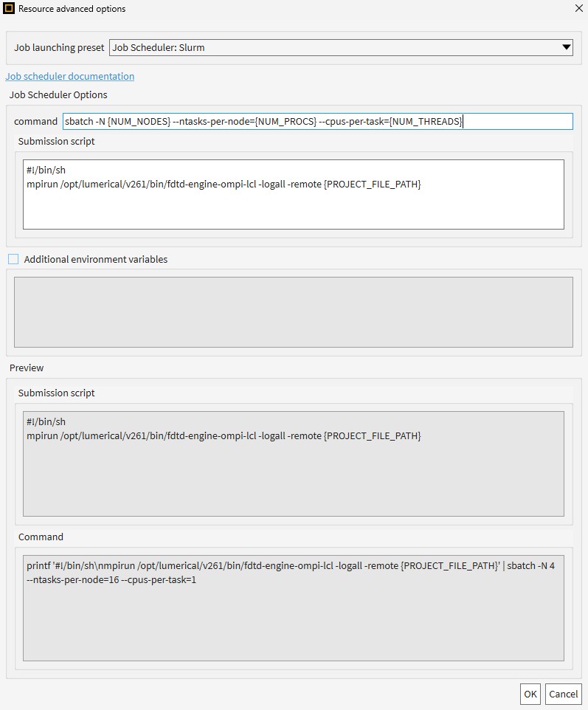This screenshot has height=710, width=588.
Task: Open the Job launching preset dropdown
Action: [x=341, y=47]
